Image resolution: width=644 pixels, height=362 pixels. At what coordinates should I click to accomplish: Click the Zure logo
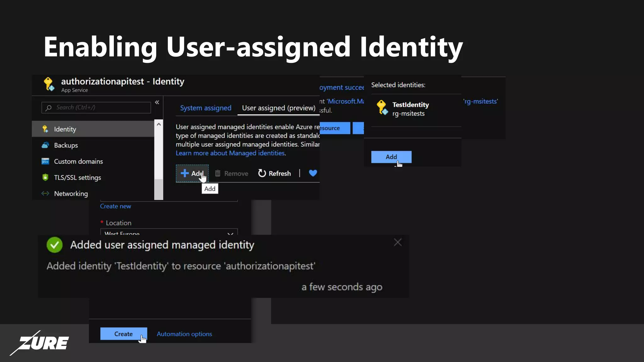39,343
